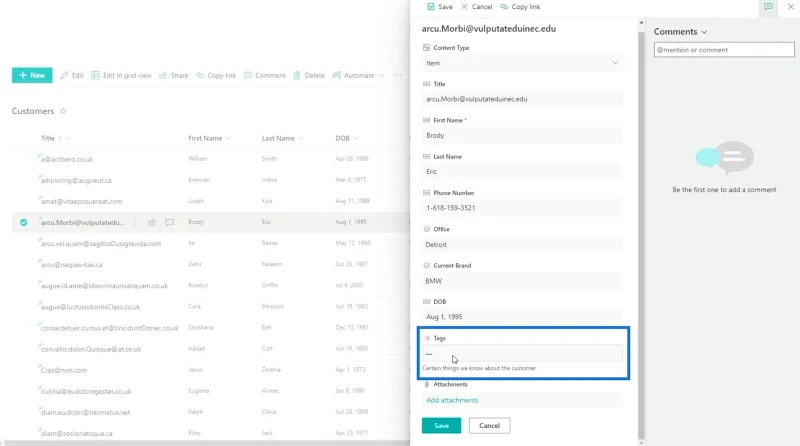
Task: Open the First Name column dropdown
Action: point(228,138)
